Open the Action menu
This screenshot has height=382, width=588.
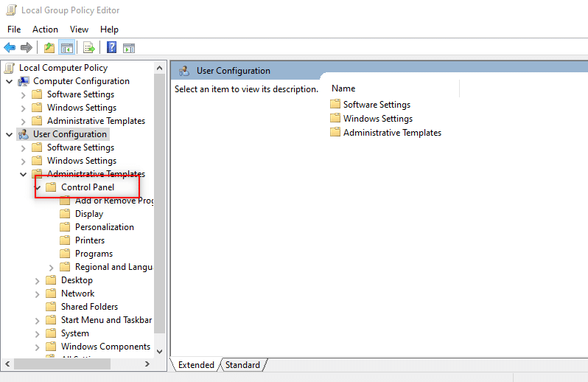[x=45, y=29]
